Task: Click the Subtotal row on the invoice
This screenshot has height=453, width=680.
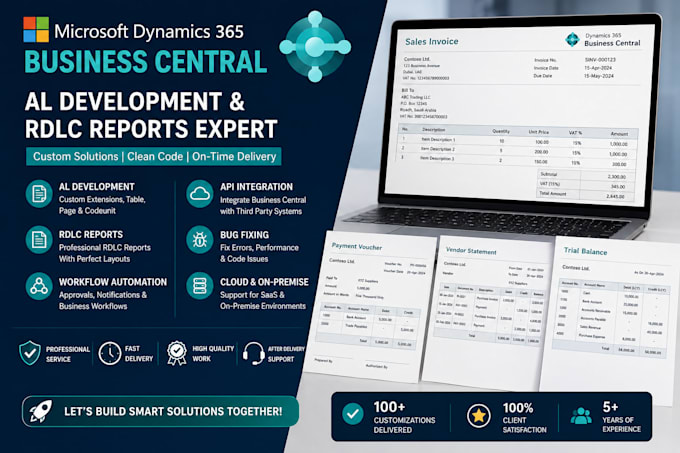Action: point(585,175)
